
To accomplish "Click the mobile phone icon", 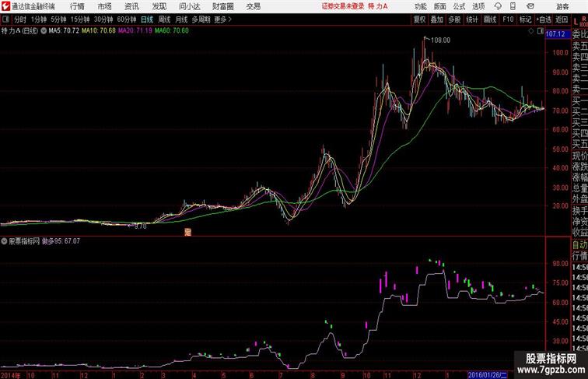I will coord(513,6).
